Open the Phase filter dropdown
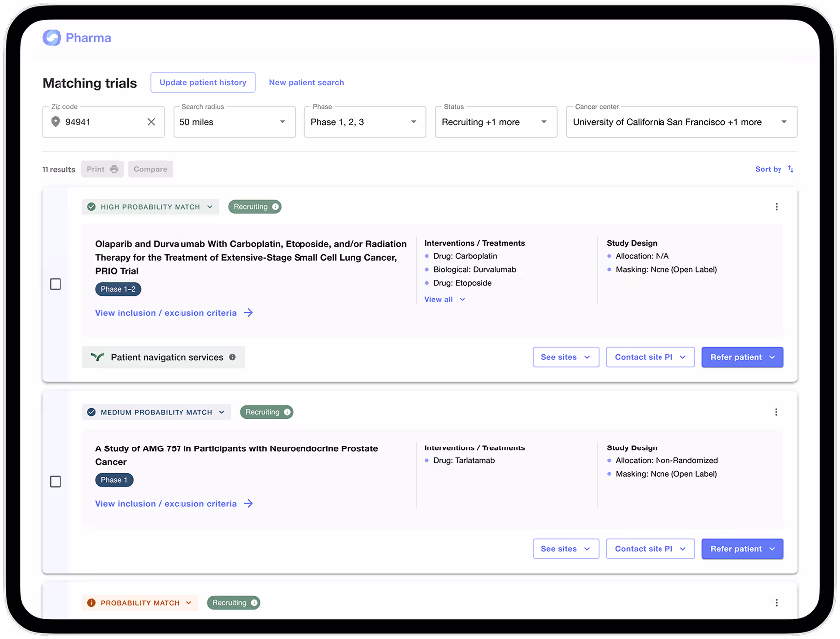This screenshot has width=840, height=639. point(364,122)
